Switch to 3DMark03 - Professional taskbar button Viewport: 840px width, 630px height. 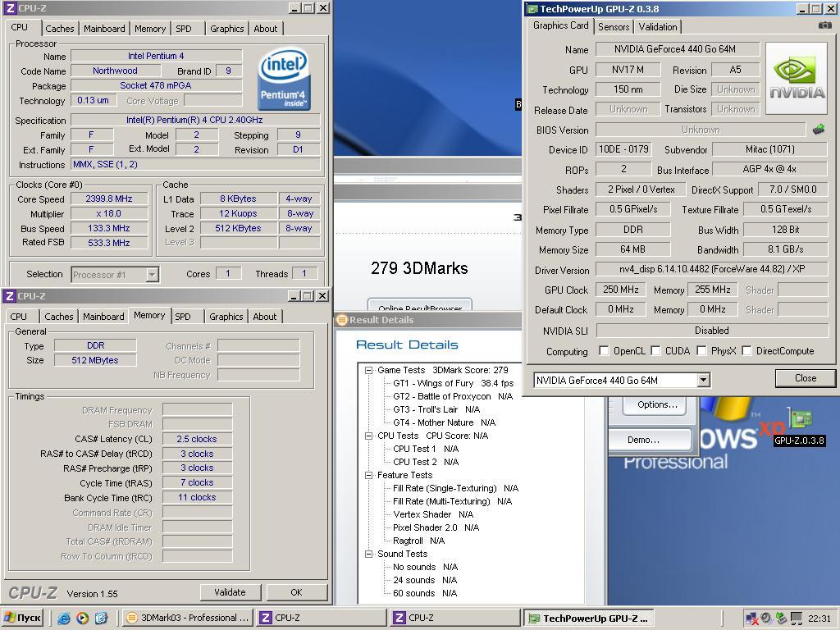tap(187, 618)
